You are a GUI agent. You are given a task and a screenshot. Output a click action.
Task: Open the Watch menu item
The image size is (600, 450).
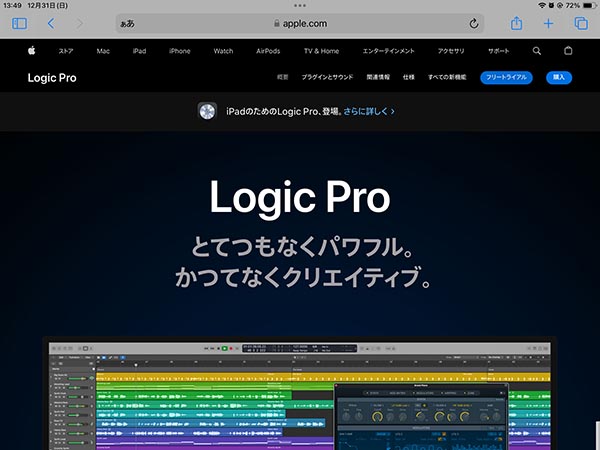click(223, 51)
